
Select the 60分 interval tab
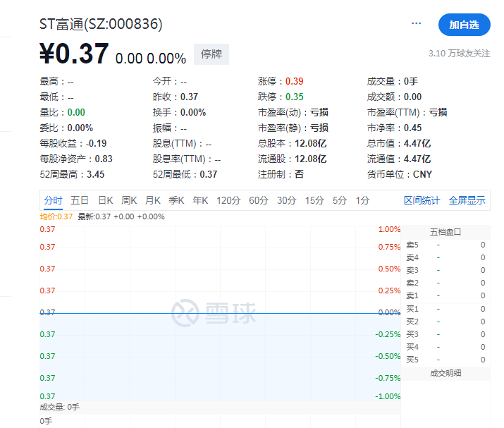(x=259, y=200)
